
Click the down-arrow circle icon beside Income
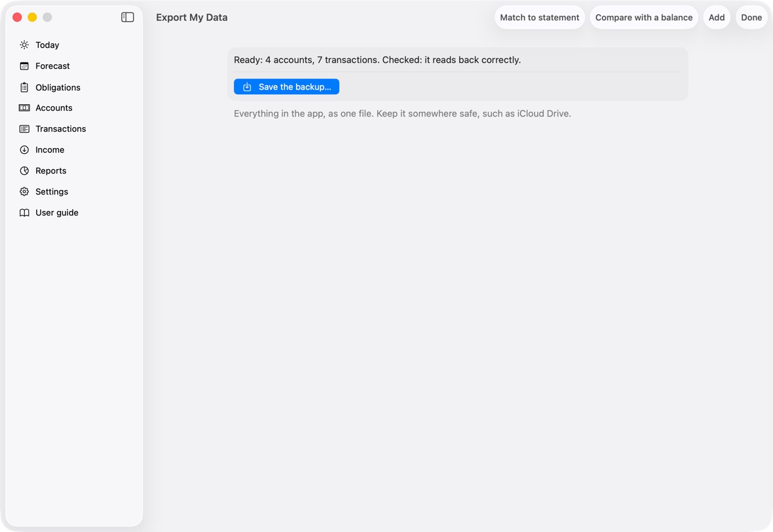(x=24, y=150)
